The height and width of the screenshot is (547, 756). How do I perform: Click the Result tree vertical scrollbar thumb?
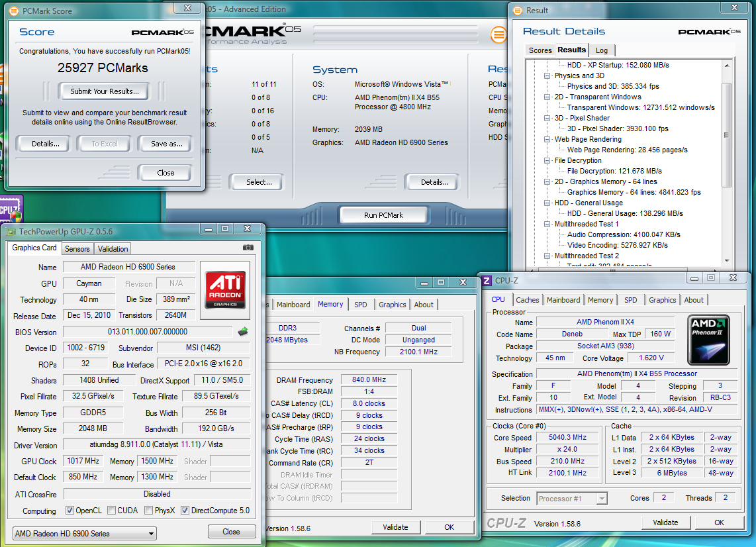pyautogui.click(x=727, y=134)
